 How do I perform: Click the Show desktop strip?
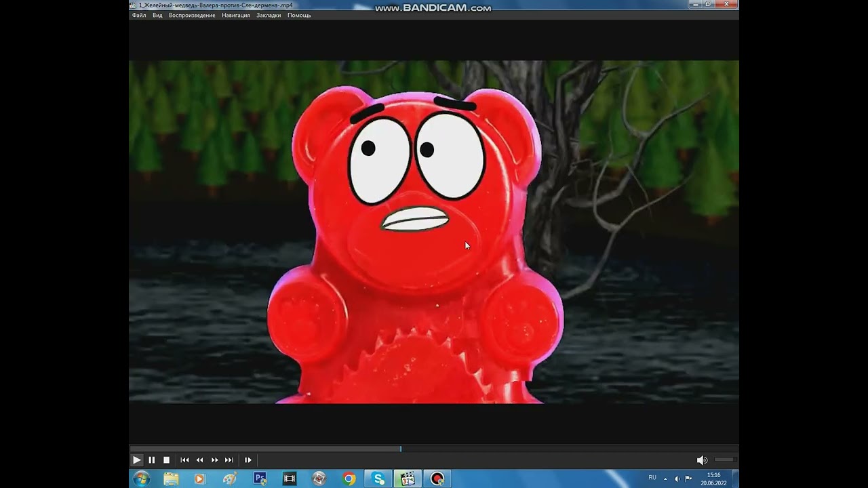pyautogui.click(x=735, y=479)
